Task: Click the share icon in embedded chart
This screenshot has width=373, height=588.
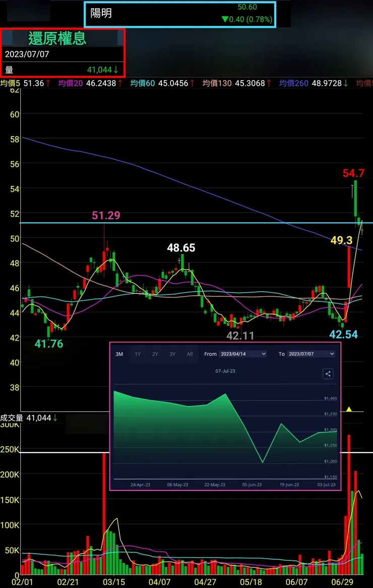Action: pos(328,373)
